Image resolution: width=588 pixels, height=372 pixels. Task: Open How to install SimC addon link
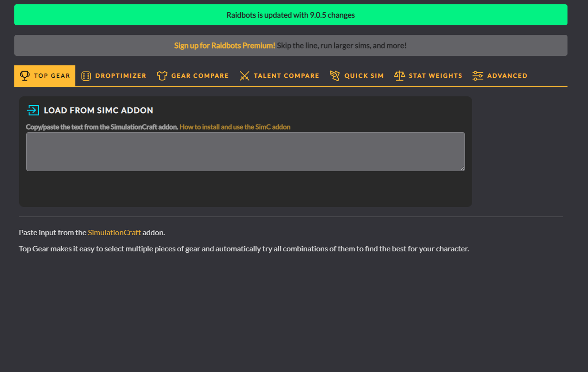pyautogui.click(x=235, y=127)
